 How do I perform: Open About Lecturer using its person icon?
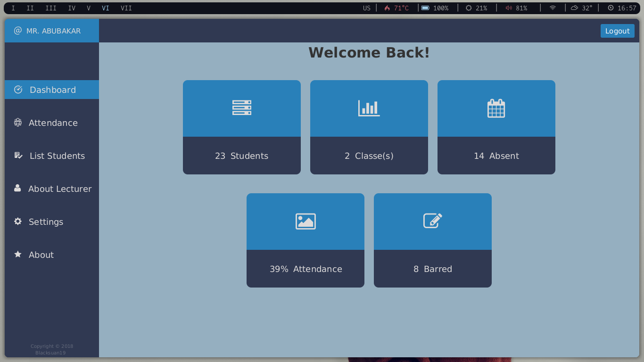coord(17,189)
